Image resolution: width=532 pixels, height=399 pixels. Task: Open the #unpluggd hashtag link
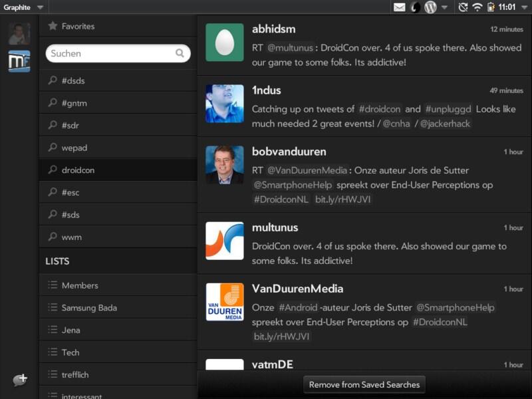click(448, 109)
